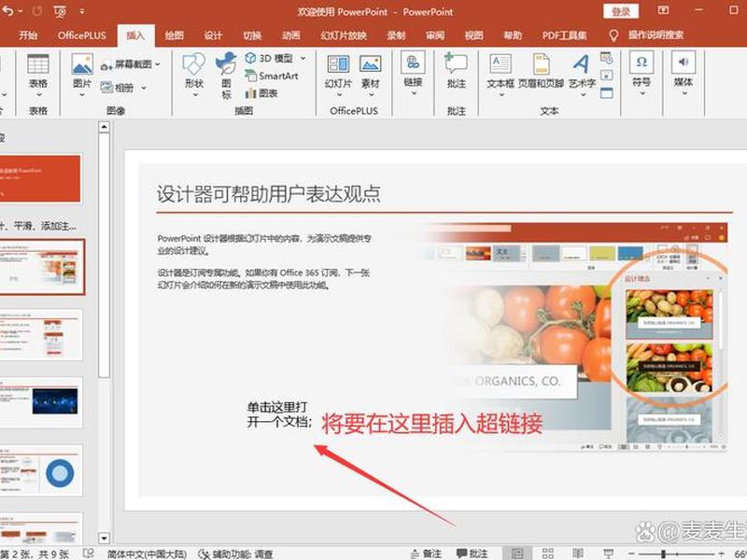Click the 符号 symbol icon
The image size is (747, 560).
click(x=641, y=62)
